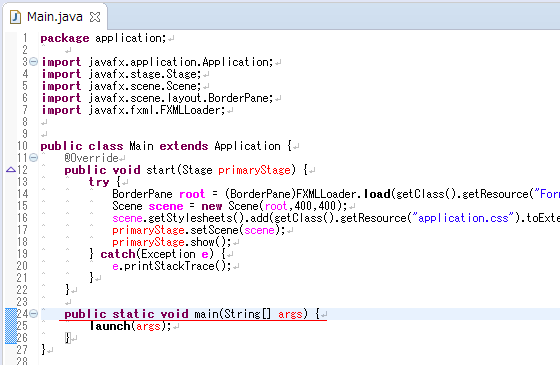This screenshot has width=560, height=365.
Task: Collapse the start method fold at line 11
Action: point(33,158)
